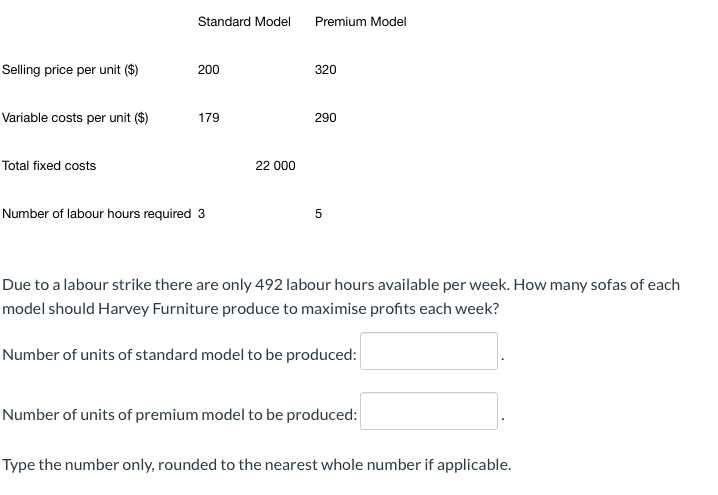This screenshot has height=495, width=718.
Task: Click the fixed costs value 22 000
Action: [x=275, y=166]
